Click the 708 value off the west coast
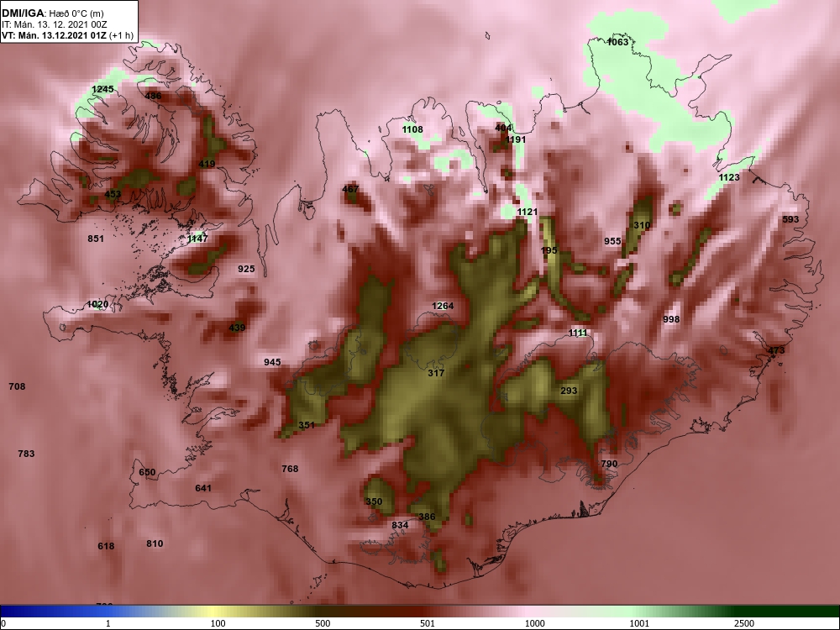 pos(17,386)
